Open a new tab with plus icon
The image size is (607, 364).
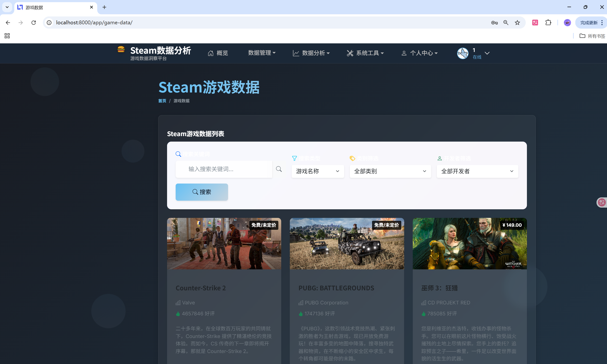tap(104, 7)
